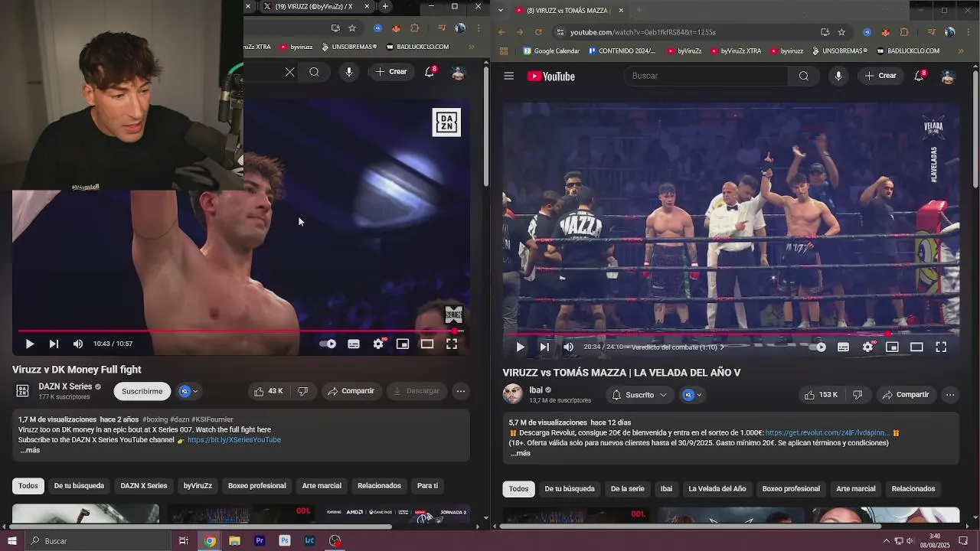The image size is (980, 551).
Task: Share the Viruzz v DK Money video
Action: tap(351, 391)
